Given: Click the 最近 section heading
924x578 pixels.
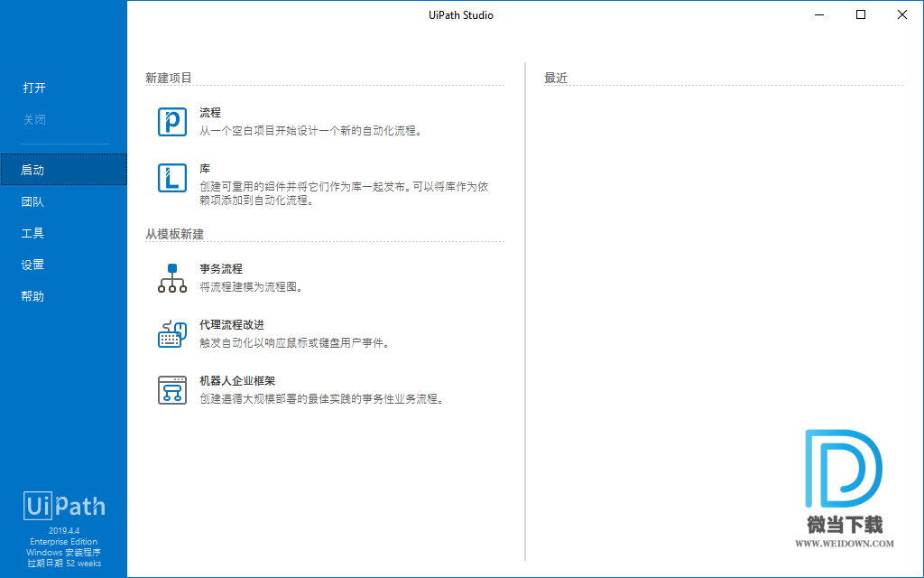Looking at the screenshot, I should tap(556, 78).
